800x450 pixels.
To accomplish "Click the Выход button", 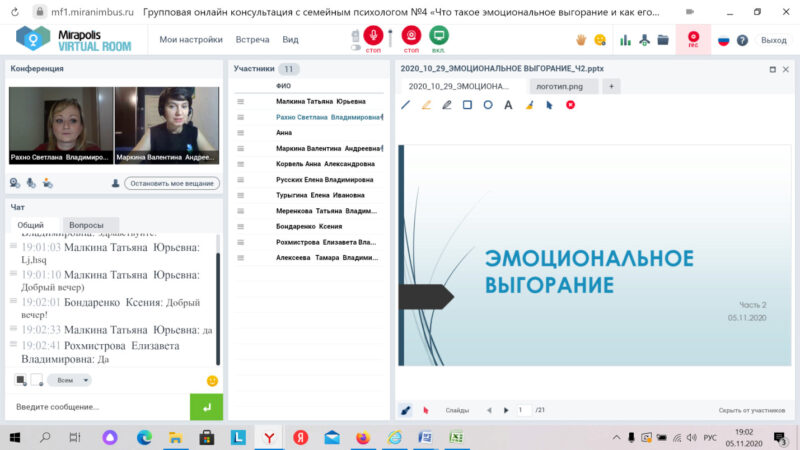I will tap(773, 40).
